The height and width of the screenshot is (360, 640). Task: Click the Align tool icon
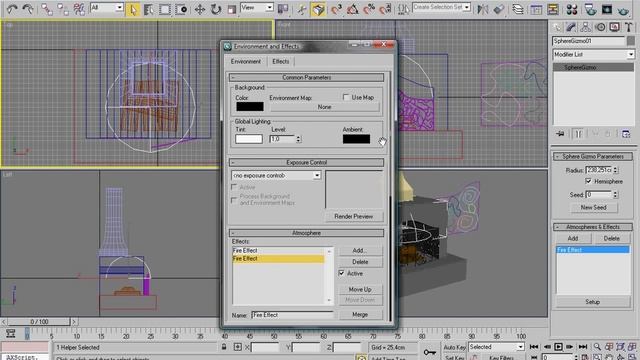tap(499, 9)
